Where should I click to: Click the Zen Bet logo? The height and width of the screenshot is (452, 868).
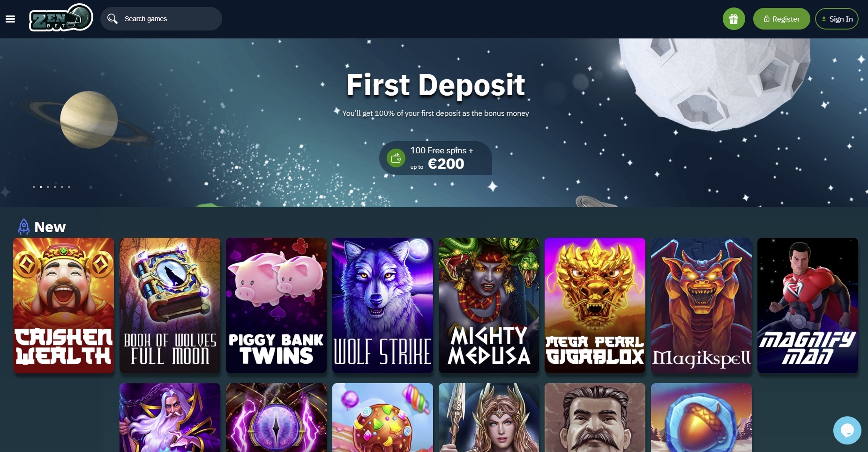point(61,18)
